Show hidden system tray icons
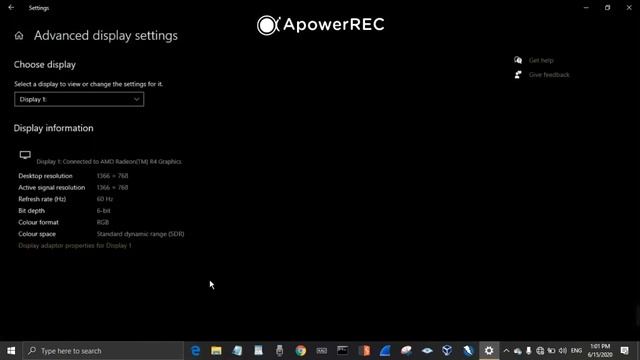 tap(506, 351)
